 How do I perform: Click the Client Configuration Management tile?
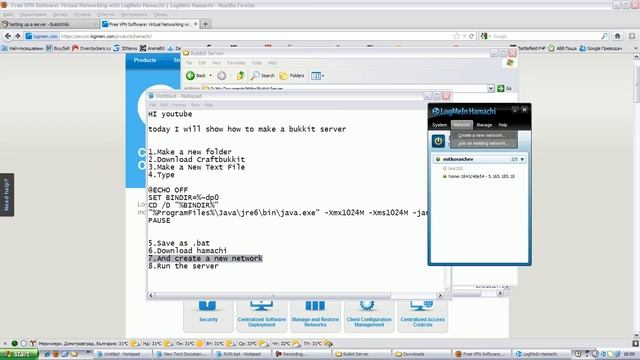tap(369, 315)
